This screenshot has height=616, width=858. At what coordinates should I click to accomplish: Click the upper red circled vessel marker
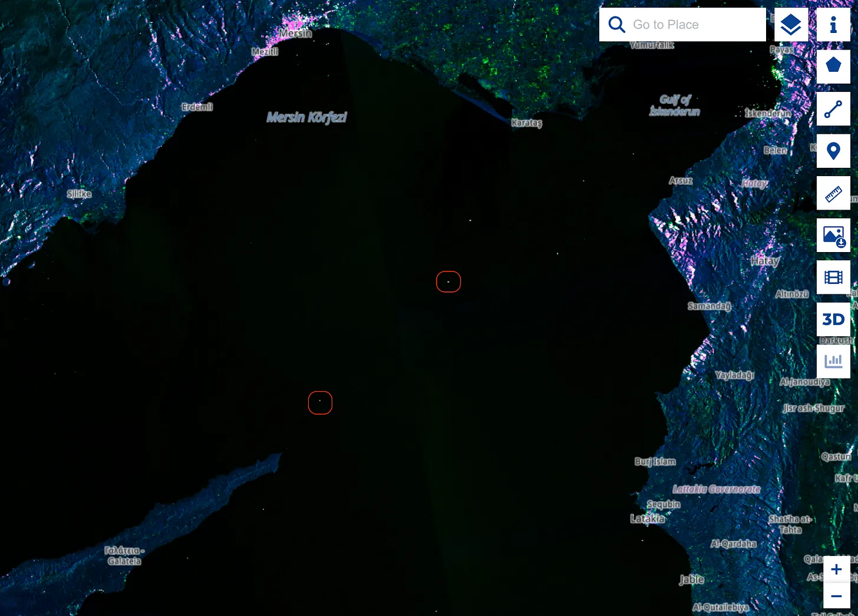pos(448,281)
